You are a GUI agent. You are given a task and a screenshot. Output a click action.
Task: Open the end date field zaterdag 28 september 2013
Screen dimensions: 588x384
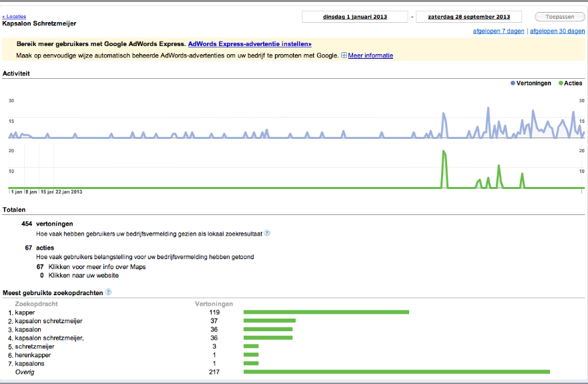click(x=469, y=17)
